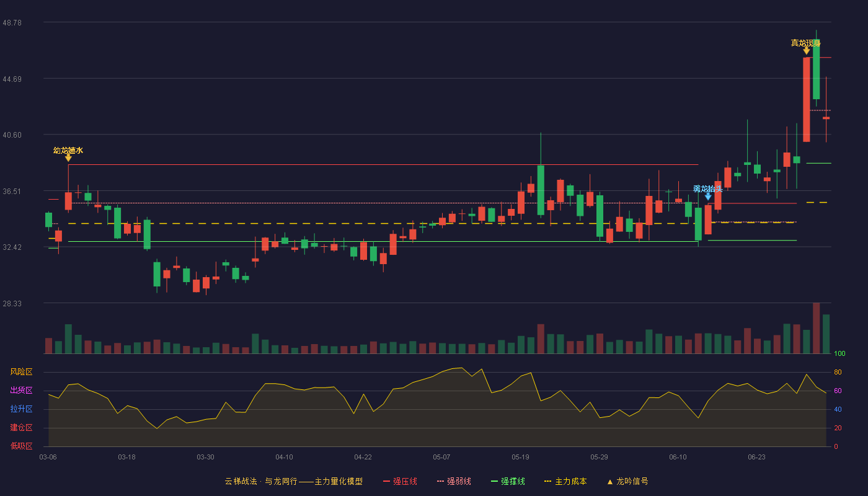Click the 80 indicator scale value
This screenshot has height=496, width=868.
click(x=838, y=372)
